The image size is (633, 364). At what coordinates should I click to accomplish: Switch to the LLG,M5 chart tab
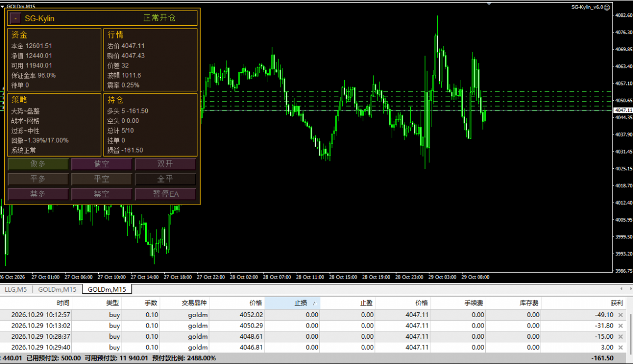(x=16, y=289)
